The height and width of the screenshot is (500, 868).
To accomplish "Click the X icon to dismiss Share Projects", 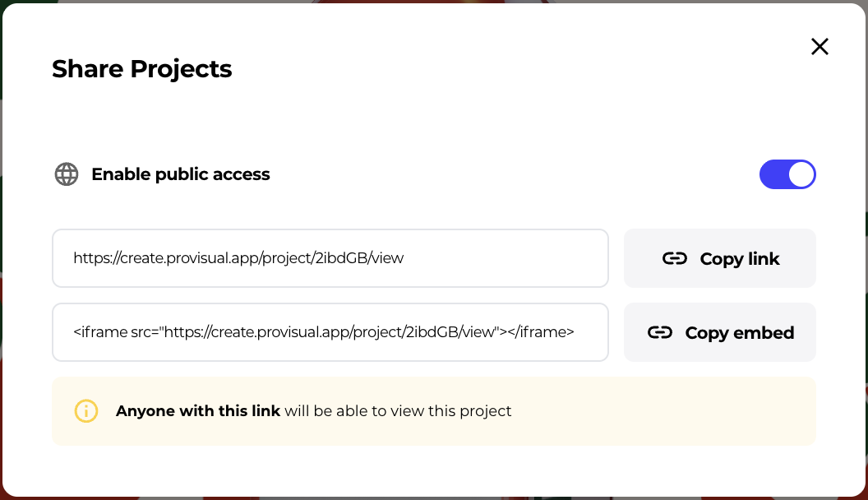I will [820, 47].
